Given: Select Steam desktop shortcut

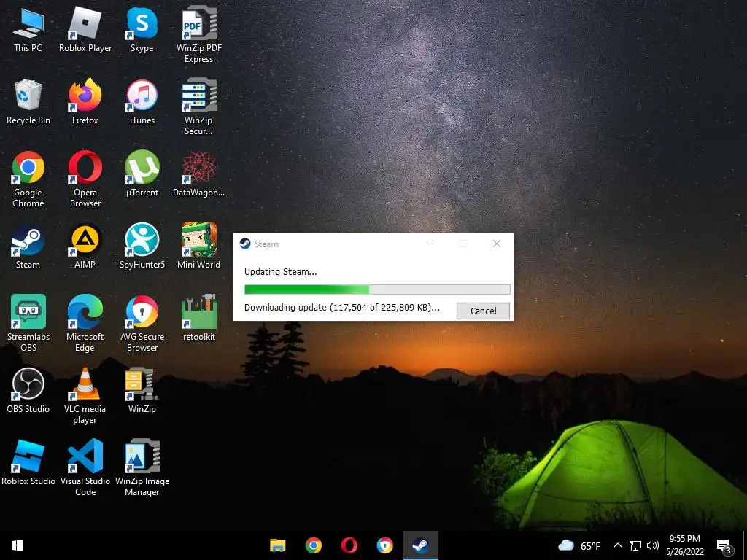Looking at the screenshot, I should [28, 246].
